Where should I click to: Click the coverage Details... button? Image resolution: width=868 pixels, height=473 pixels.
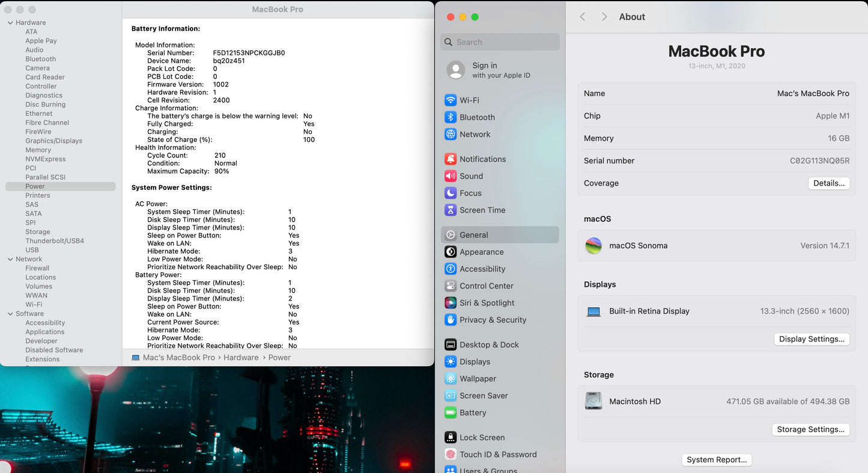[x=828, y=183]
